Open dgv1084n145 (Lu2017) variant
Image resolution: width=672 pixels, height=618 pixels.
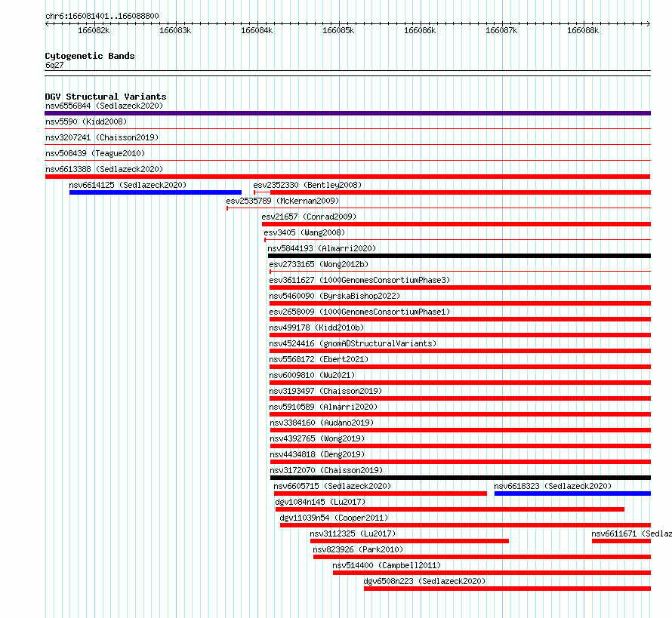point(320,502)
